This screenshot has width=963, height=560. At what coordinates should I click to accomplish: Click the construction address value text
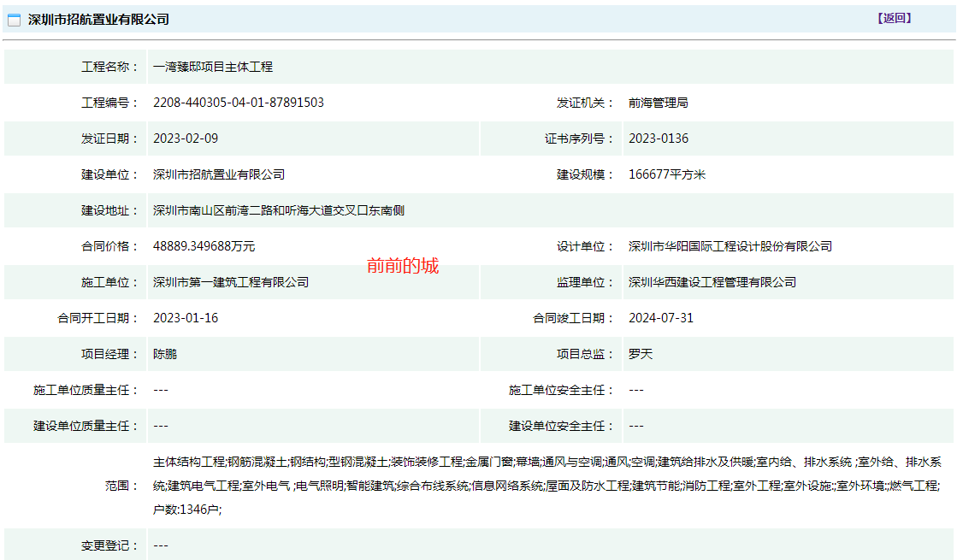point(278,210)
